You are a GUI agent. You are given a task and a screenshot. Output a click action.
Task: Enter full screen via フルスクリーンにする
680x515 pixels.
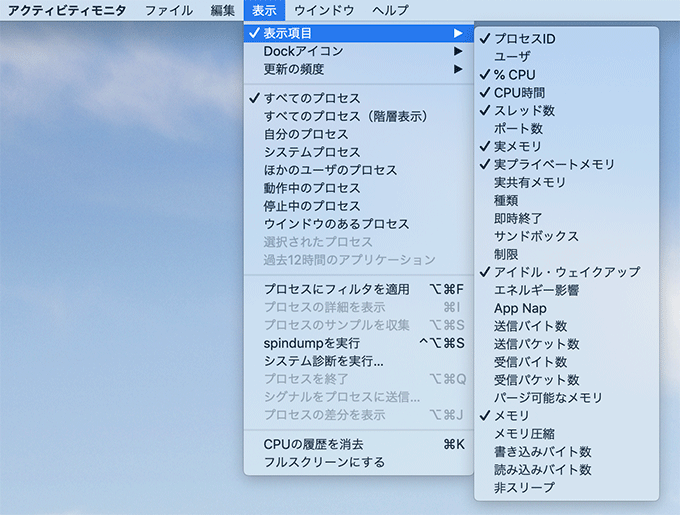pyautogui.click(x=324, y=462)
